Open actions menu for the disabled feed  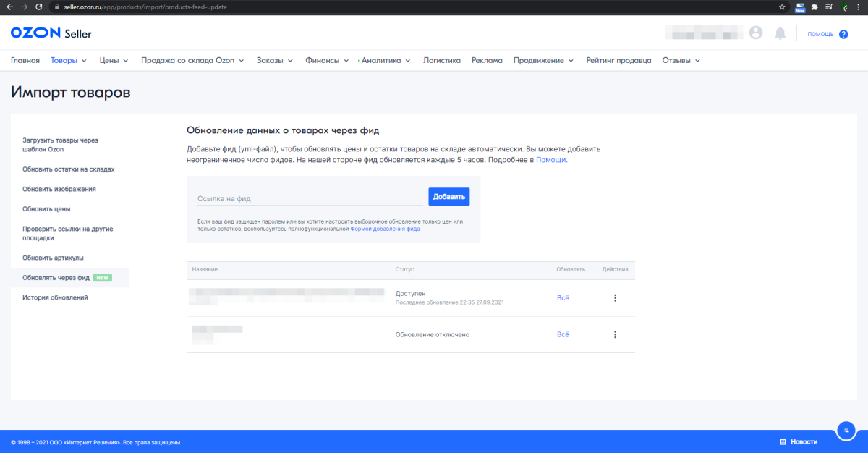point(615,334)
